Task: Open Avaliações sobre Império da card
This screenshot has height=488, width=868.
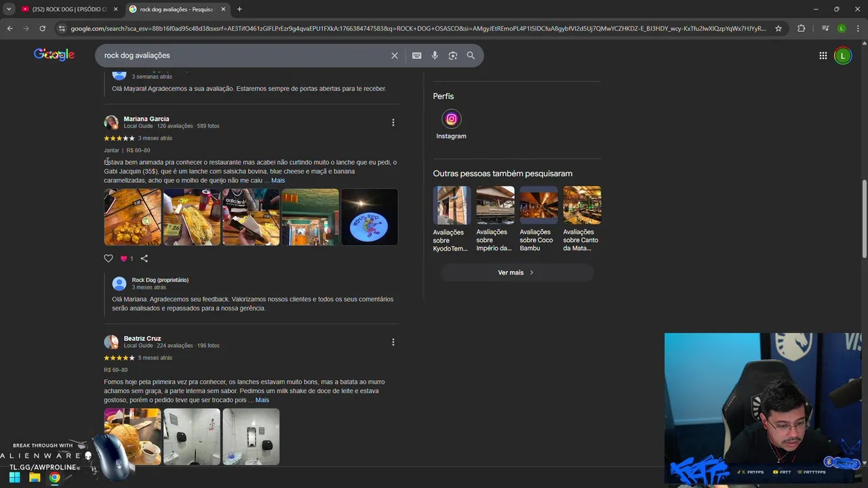Action: pyautogui.click(x=495, y=219)
